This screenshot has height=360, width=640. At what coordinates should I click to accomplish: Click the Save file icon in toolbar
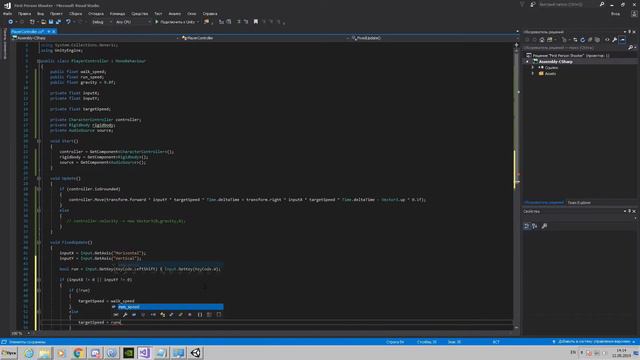(x=51, y=22)
